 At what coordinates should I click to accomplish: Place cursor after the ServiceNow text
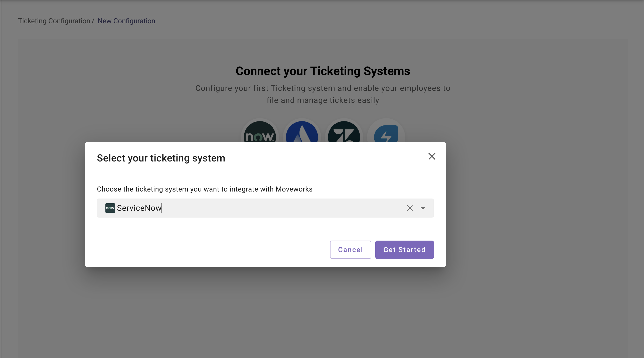[162, 208]
